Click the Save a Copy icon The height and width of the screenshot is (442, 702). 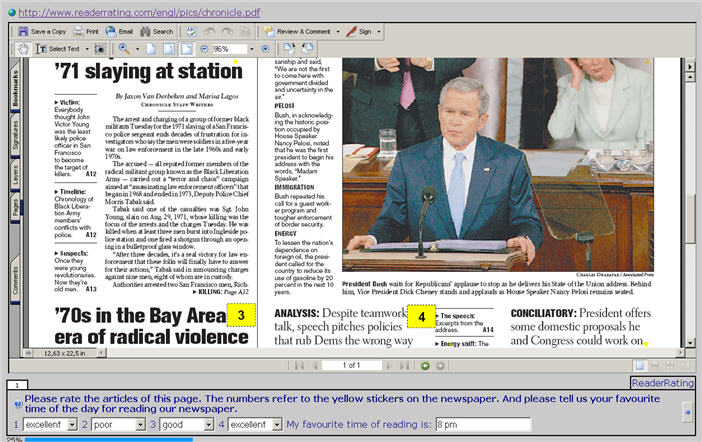click(x=23, y=31)
